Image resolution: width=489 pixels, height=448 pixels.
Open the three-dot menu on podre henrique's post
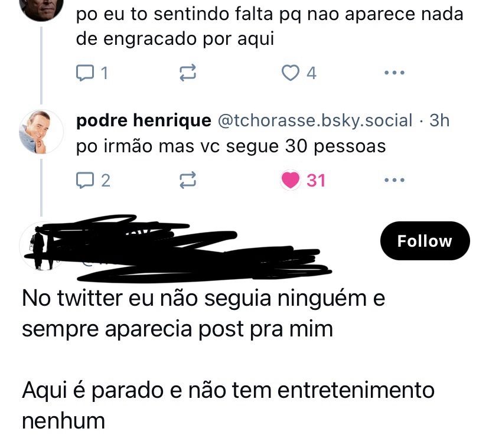(x=394, y=180)
